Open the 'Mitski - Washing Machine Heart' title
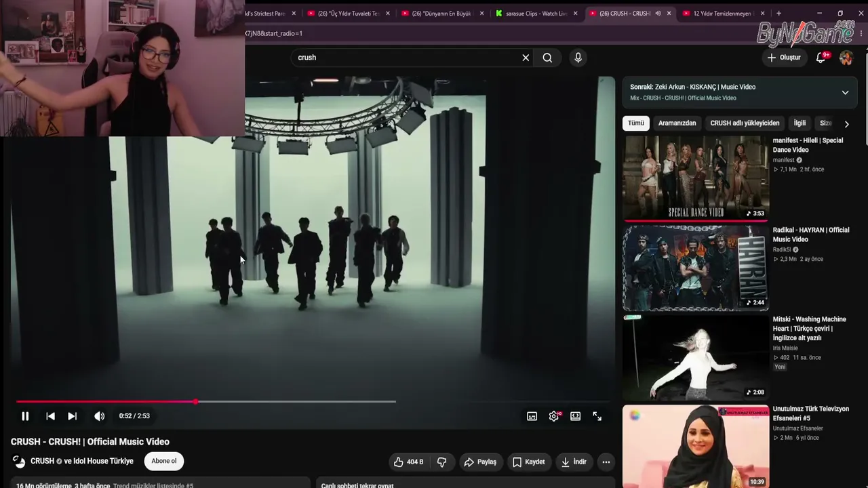Screen dimensions: 868x488 [810, 328]
